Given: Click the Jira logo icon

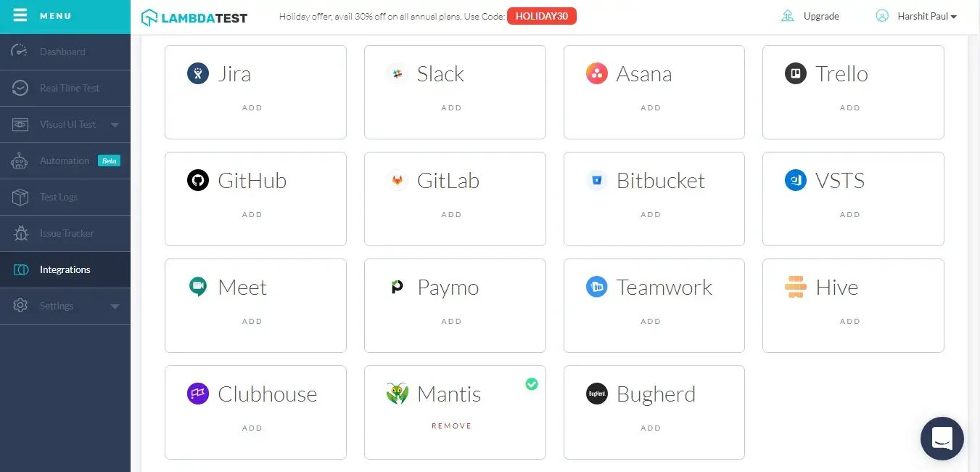Looking at the screenshot, I should click(197, 73).
